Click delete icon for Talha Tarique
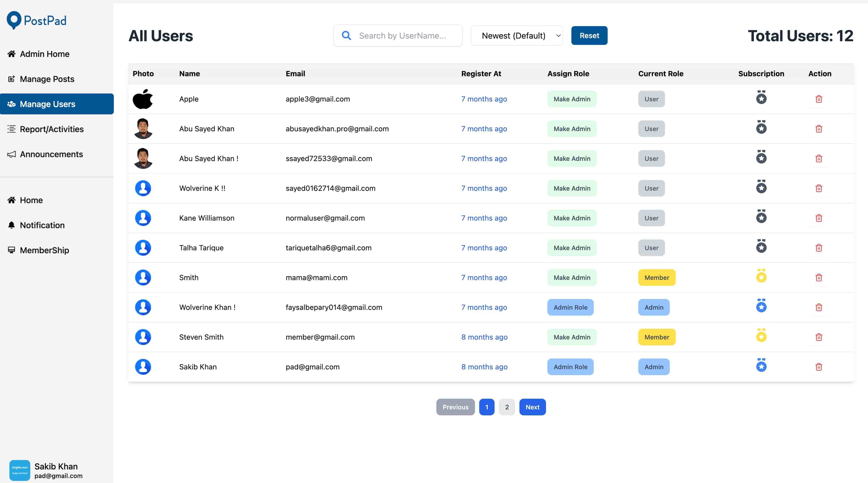The image size is (868, 483). point(818,248)
